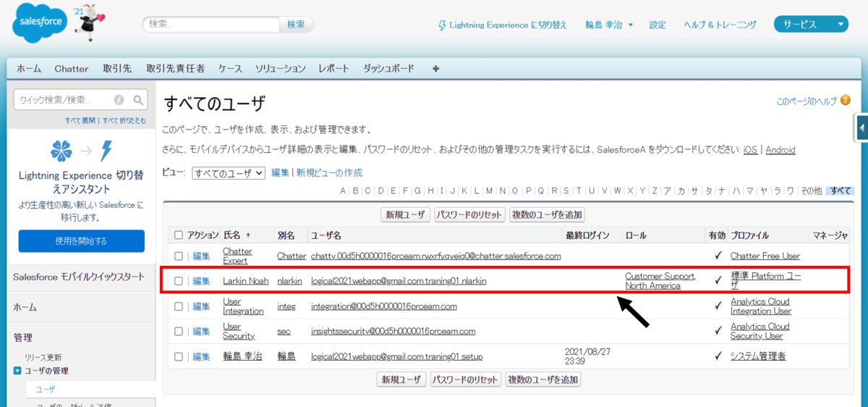Click すべて折りたたむ link in sidebar

(124, 120)
